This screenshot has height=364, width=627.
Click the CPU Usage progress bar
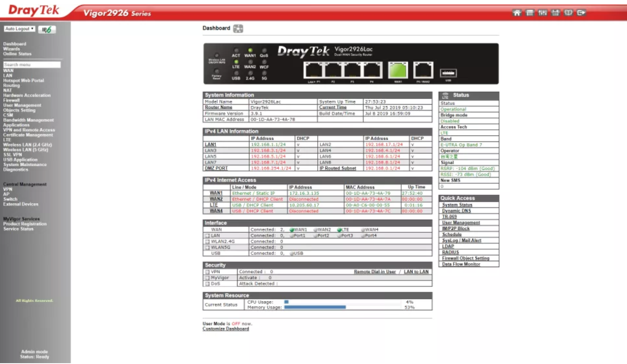(x=342, y=302)
